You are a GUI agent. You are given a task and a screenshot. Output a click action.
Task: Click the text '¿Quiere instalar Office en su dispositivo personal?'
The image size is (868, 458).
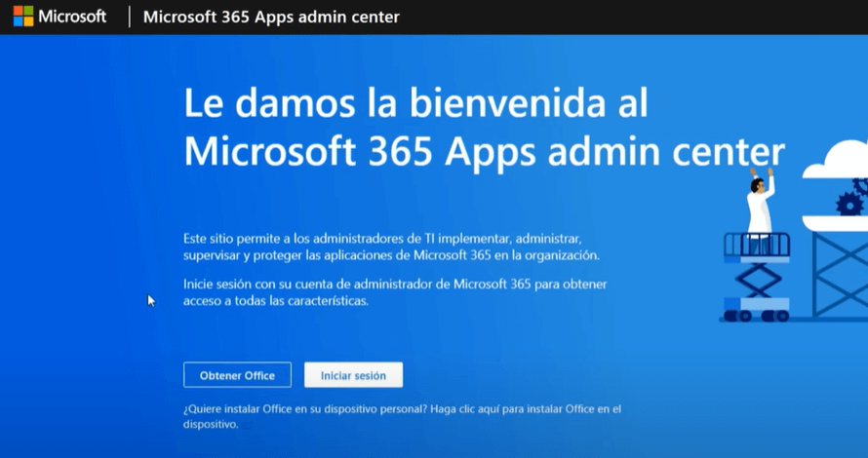(x=305, y=409)
